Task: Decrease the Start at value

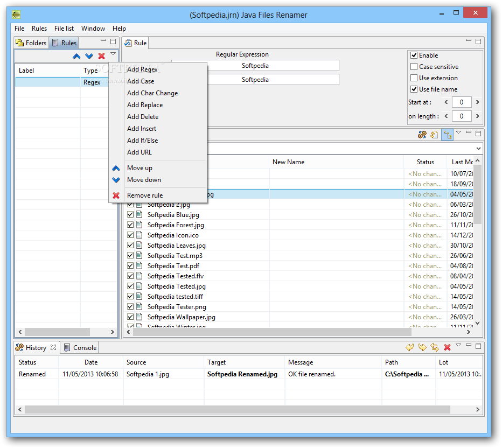Action: [x=446, y=102]
